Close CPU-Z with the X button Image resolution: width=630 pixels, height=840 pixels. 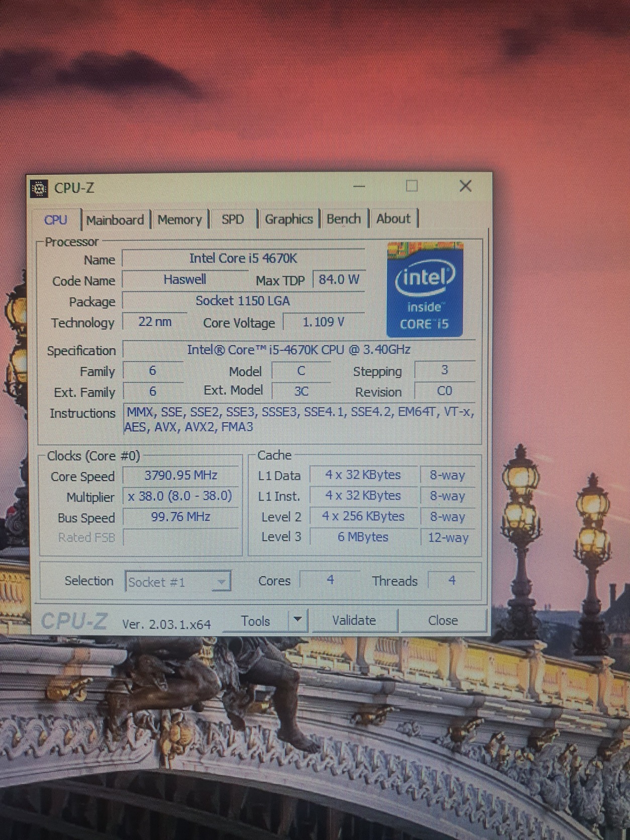point(466,186)
